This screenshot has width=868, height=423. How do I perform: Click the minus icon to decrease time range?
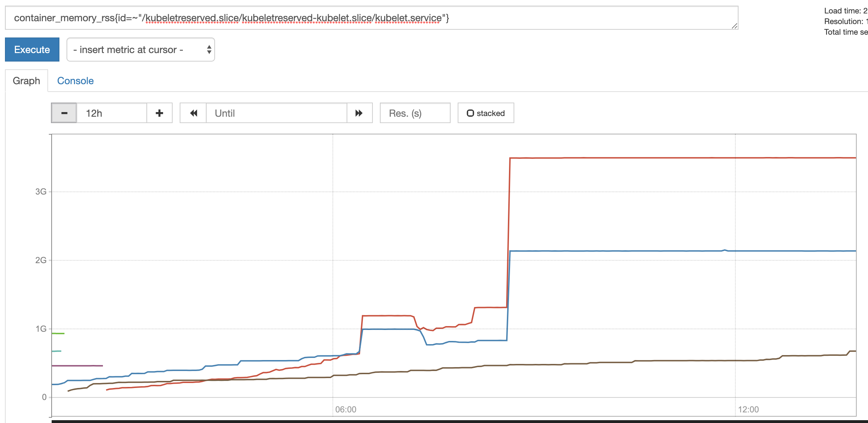point(64,113)
